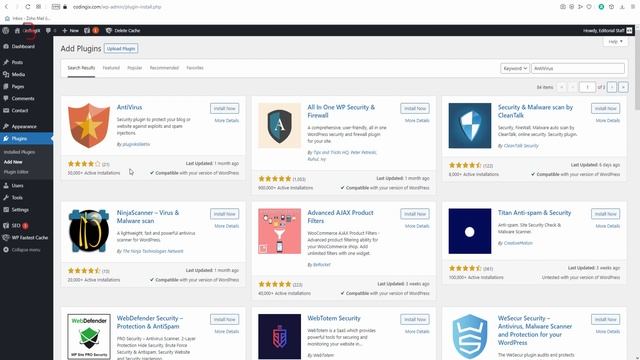Click the Delete Cache admin bar item
640x360 pixels.
tap(123, 31)
